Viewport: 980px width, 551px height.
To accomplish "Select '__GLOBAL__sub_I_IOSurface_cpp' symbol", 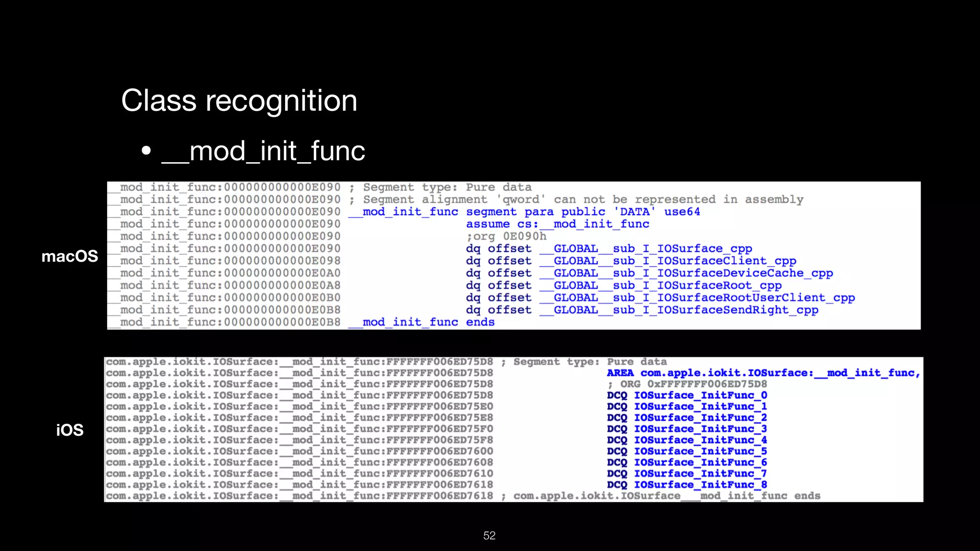I will click(x=646, y=249).
